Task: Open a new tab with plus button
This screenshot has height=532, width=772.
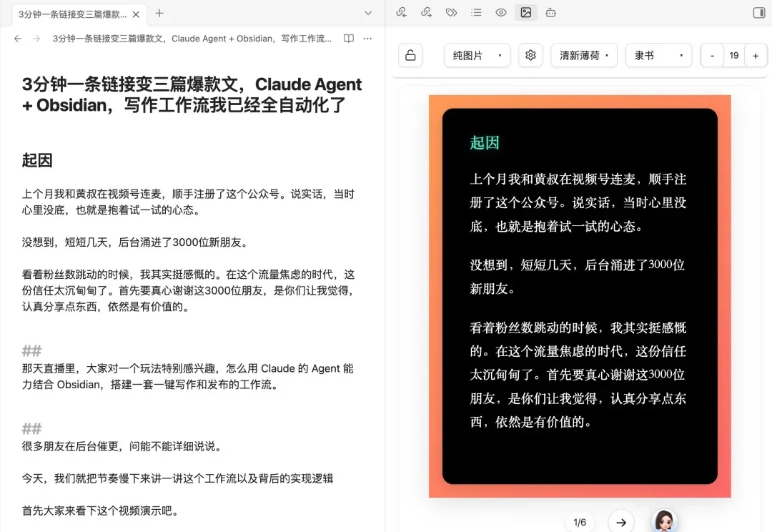Action: point(159,13)
